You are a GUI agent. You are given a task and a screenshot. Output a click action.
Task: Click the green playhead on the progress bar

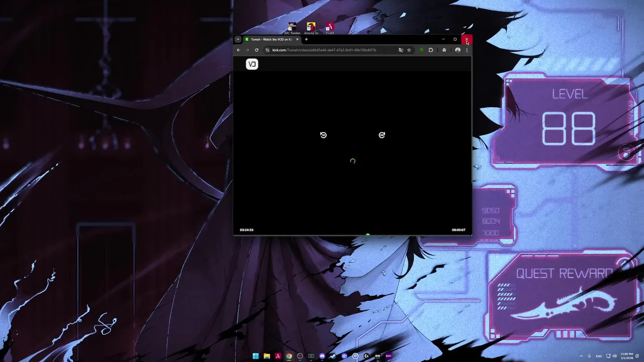[x=368, y=234]
